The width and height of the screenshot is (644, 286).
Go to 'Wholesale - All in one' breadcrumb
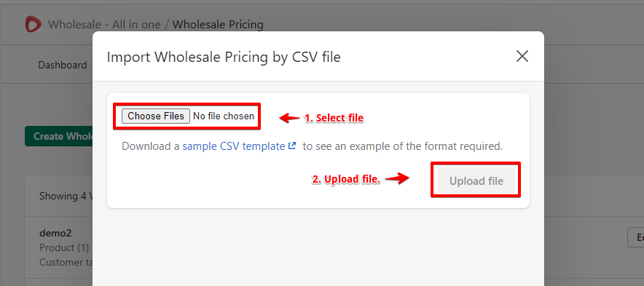click(x=104, y=25)
